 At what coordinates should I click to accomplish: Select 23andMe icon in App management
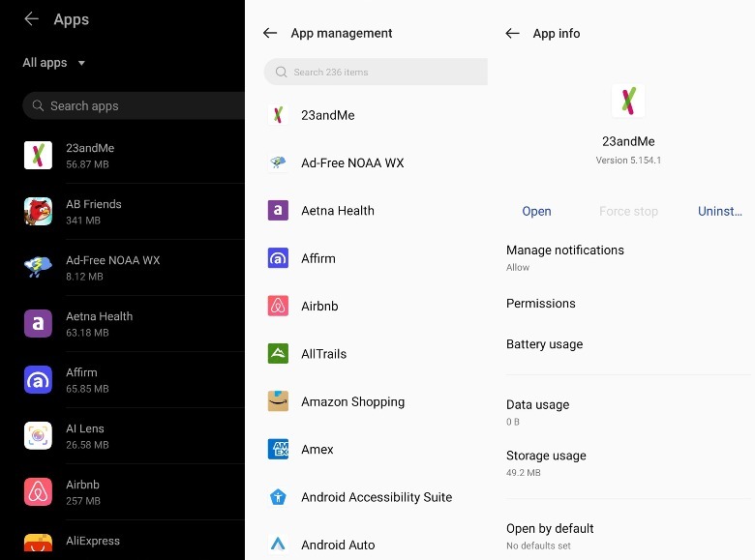click(278, 115)
